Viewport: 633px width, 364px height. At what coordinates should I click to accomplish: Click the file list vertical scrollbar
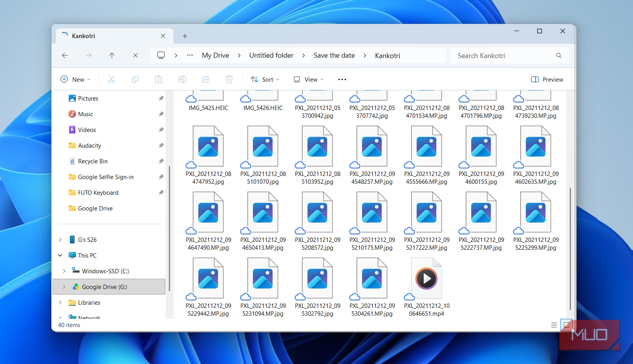570,249
